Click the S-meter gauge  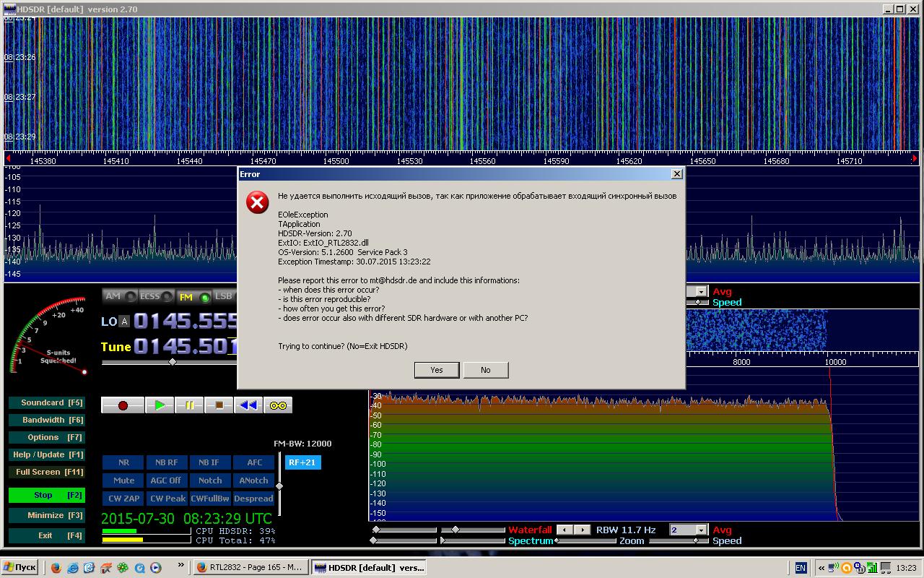(x=49, y=336)
